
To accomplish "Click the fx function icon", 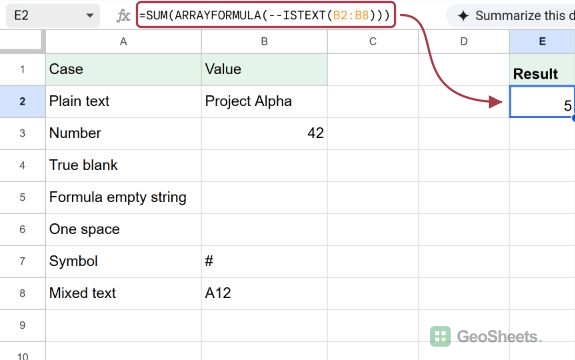I will click(123, 16).
